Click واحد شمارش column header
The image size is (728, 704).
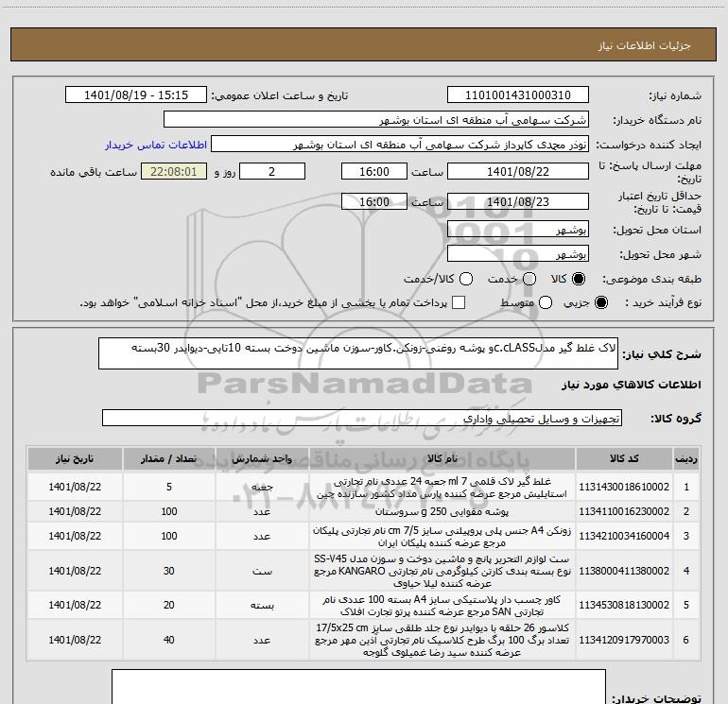tap(262, 459)
